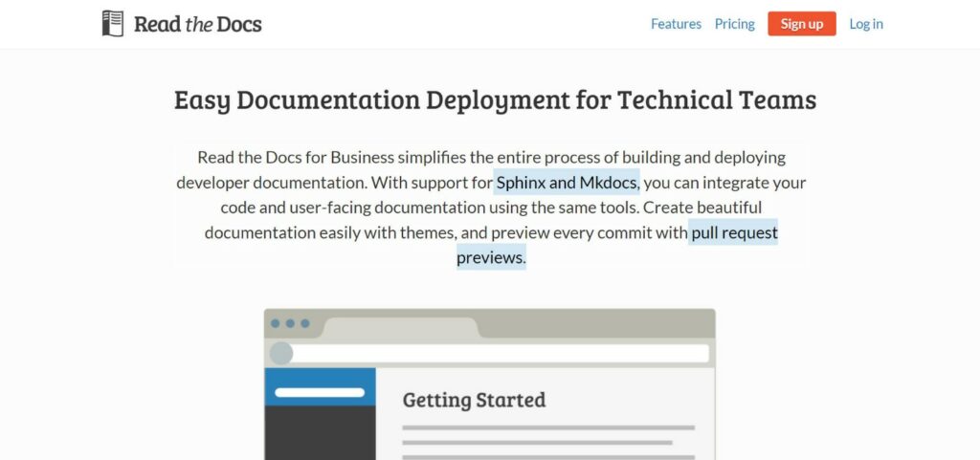Click the browser mockup illustration address bar

489,353
